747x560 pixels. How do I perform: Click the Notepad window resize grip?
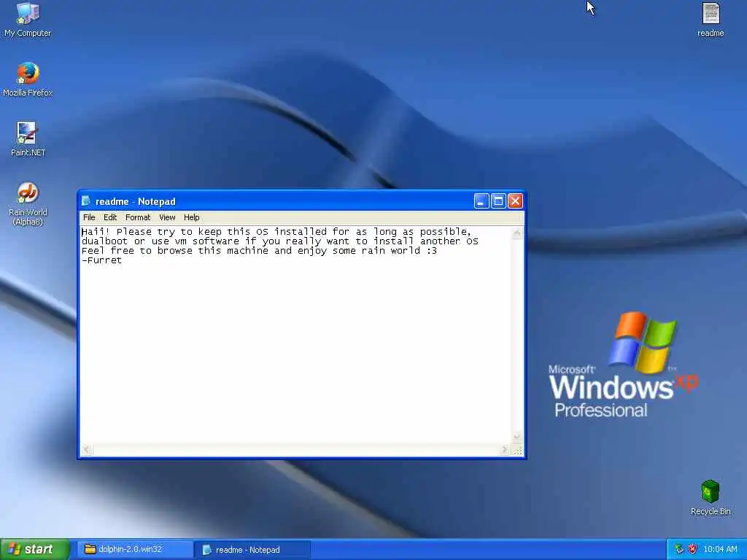[x=517, y=449]
